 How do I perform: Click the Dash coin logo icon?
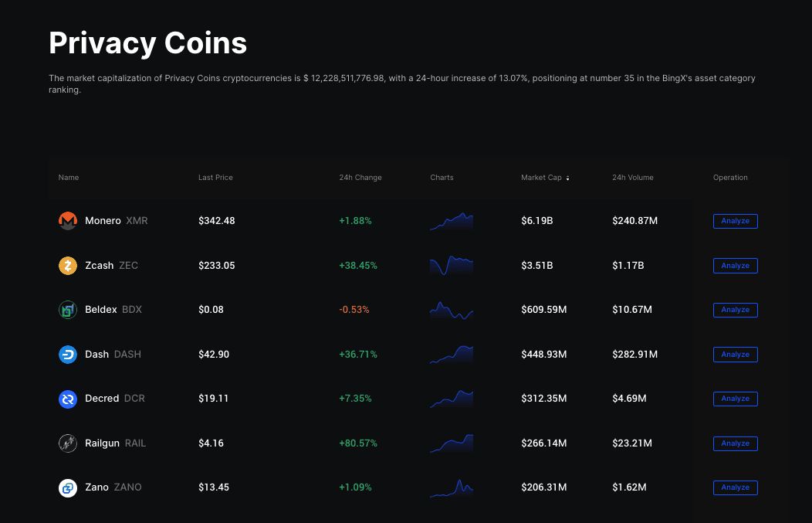(68, 355)
